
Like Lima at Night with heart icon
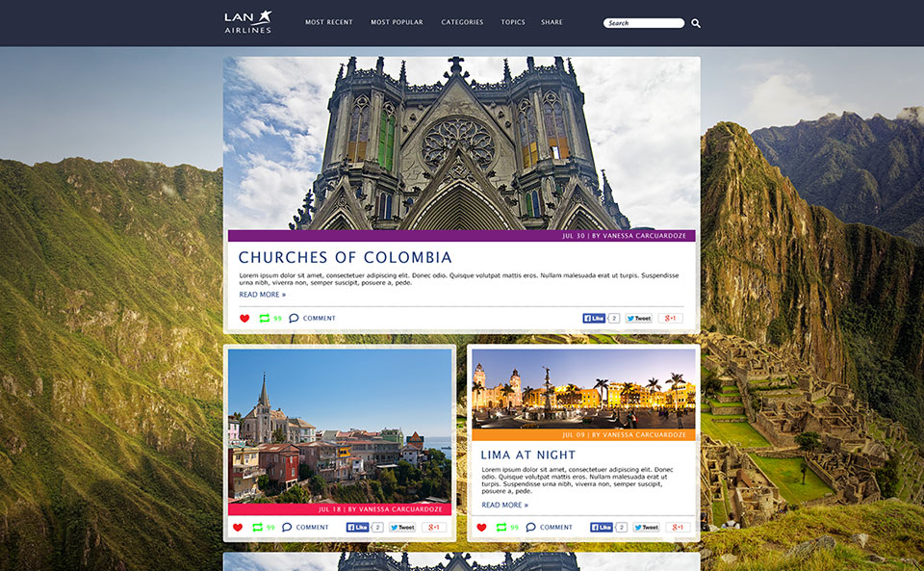[481, 528]
